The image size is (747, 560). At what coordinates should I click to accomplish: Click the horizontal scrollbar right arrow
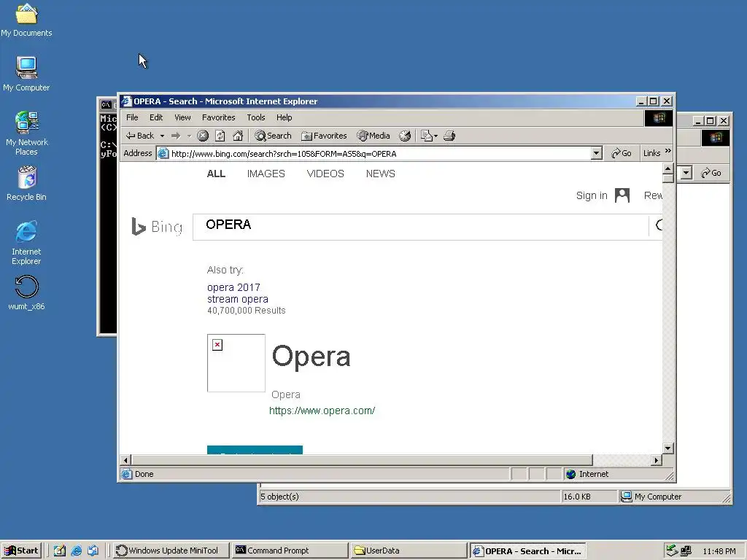coord(657,460)
